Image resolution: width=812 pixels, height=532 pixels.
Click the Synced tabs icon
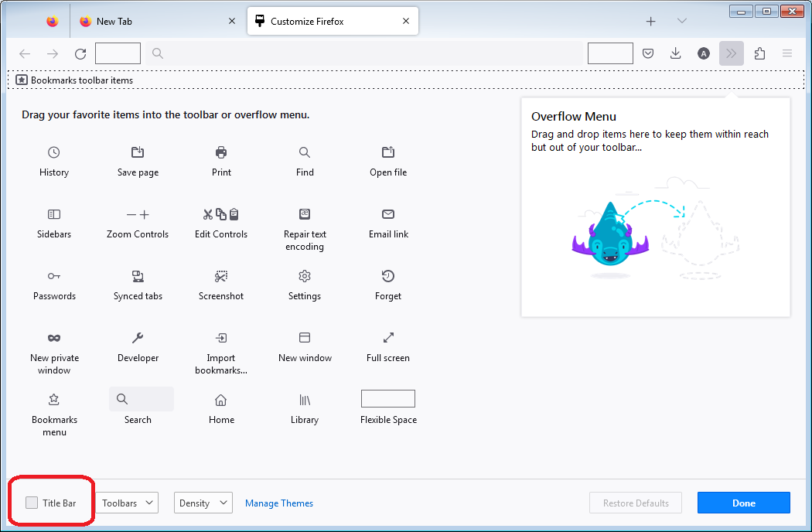coord(138,276)
